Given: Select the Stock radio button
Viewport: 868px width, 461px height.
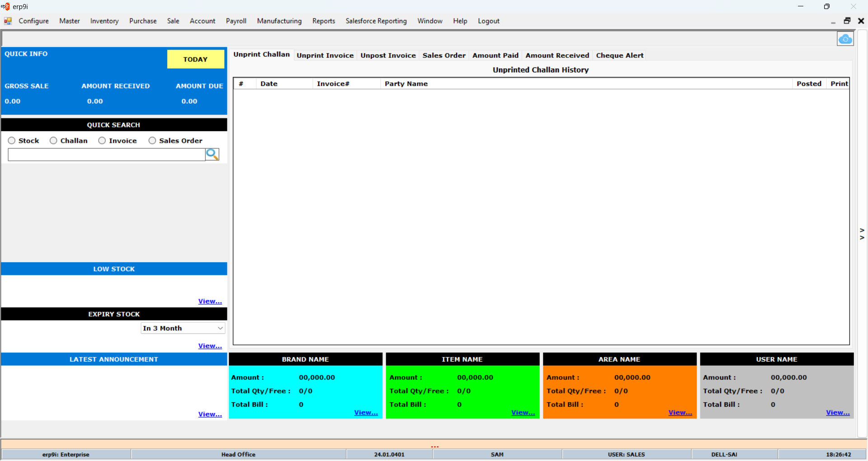Looking at the screenshot, I should (x=12, y=141).
